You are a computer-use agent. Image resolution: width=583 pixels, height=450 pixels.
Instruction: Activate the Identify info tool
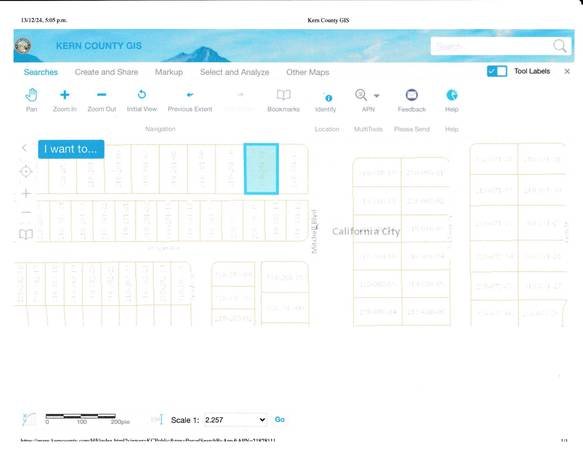pos(328,98)
